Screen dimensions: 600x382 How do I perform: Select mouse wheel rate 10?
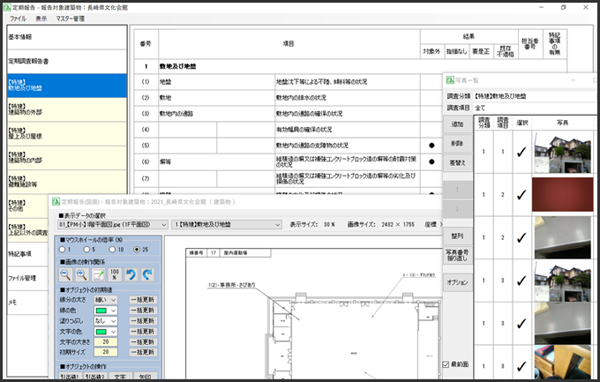point(112,250)
